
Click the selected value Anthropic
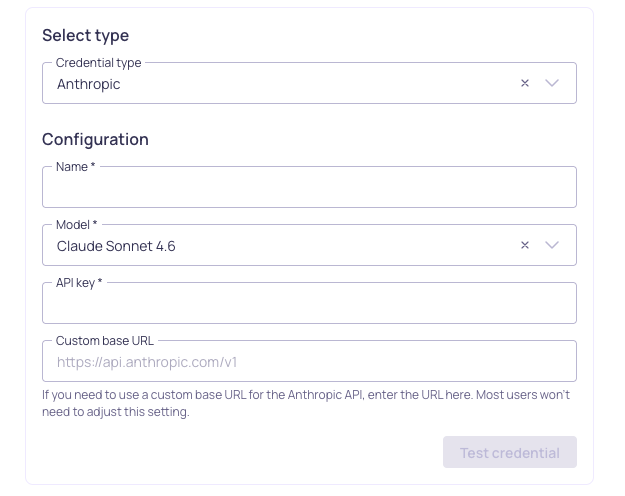(89, 85)
